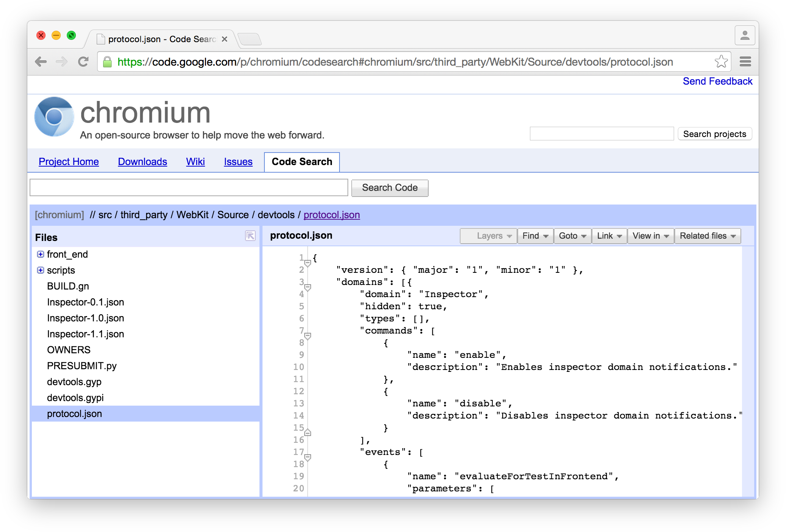
Task: Click the Chromium logo
Action: click(x=54, y=116)
